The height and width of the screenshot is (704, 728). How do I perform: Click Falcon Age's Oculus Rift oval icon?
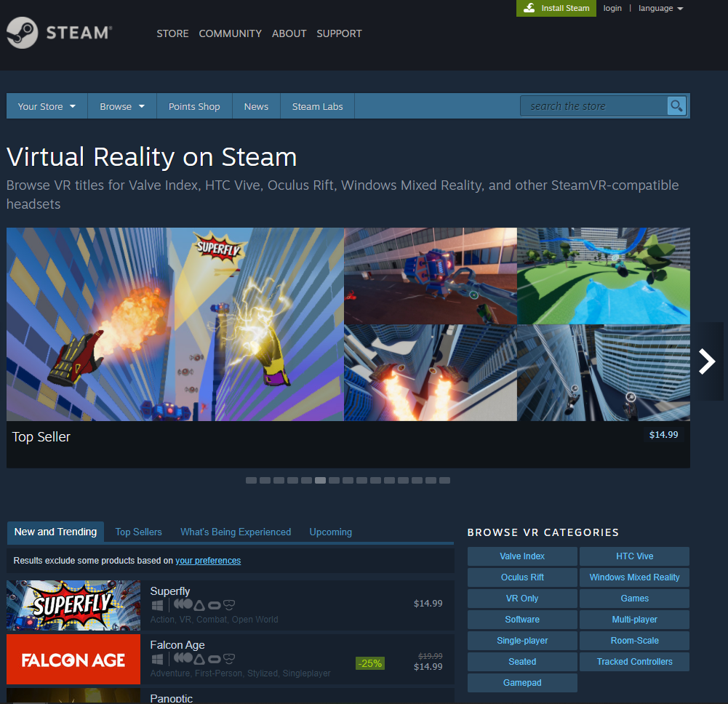click(x=214, y=660)
